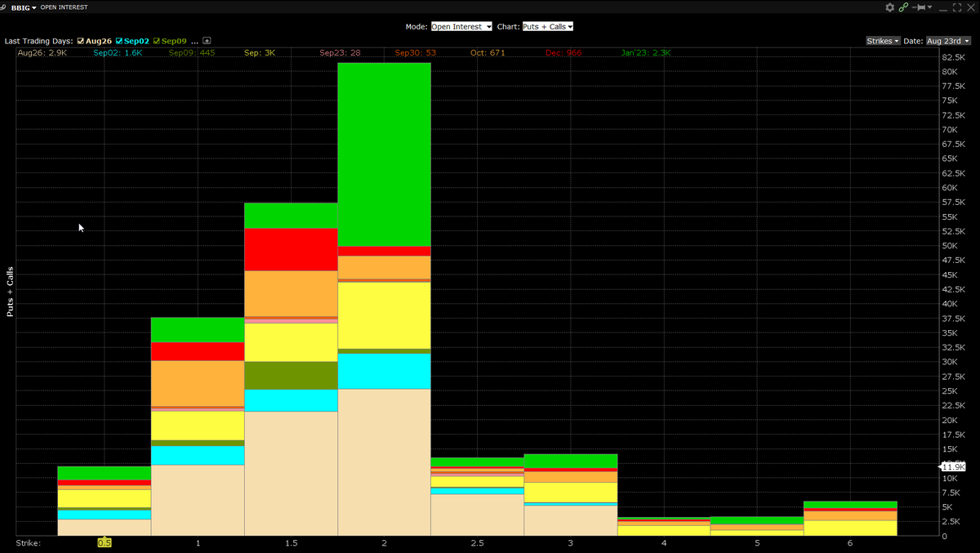Uncheck the Aug26 checkbox
Screen dimensions: 980x553
(x=80, y=39)
